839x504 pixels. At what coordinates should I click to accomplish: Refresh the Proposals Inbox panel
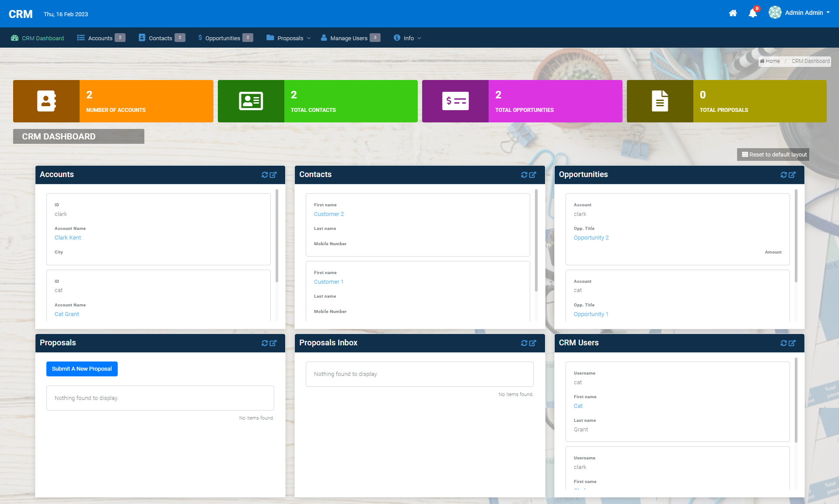click(x=524, y=343)
